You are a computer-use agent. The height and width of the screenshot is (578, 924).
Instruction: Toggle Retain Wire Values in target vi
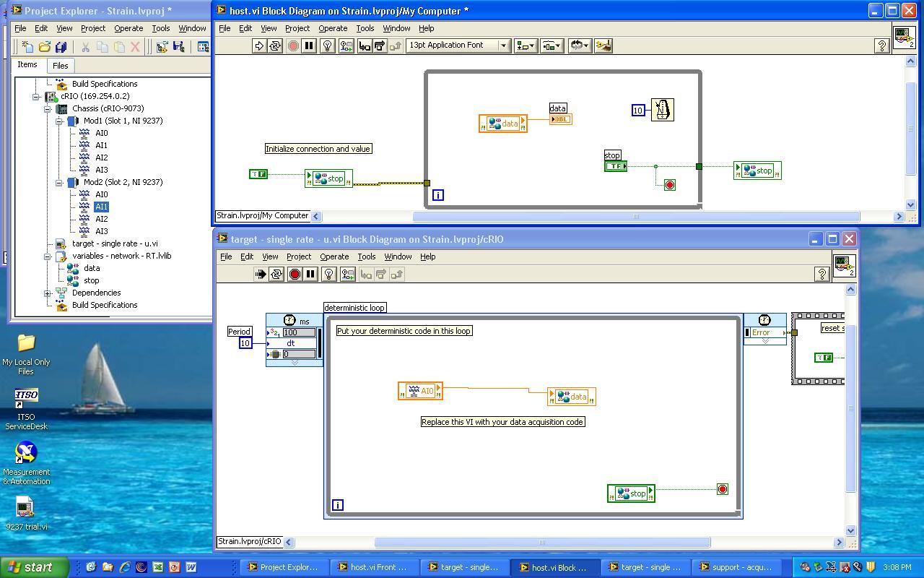pyautogui.click(x=347, y=274)
